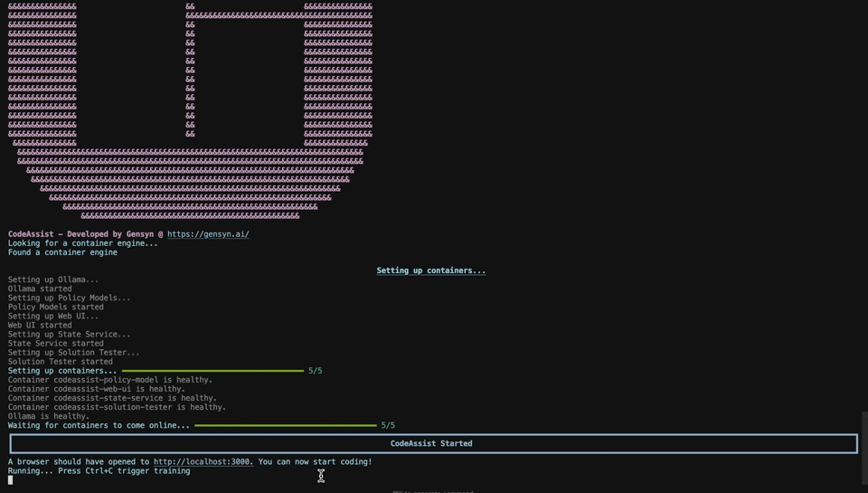This screenshot has height=493, width=868.
Task: Click the 'CodeAssist Started' banner box
Action: click(432, 443)
